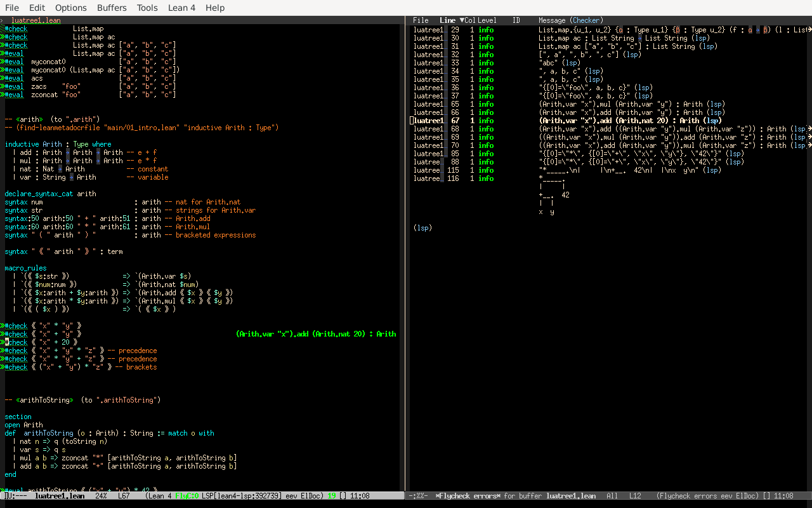The width and height of the screenshot is (812, 508).
Task: Click the LSP[lean4-lsp:392739] status in mode line
Action: 242,496
